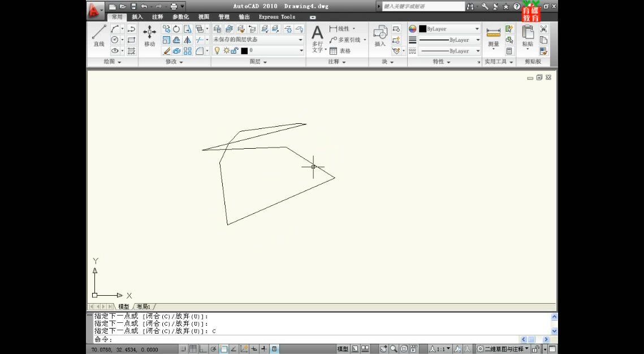
Task: Select the Hatch tool icon
Action: click(131, 51)
